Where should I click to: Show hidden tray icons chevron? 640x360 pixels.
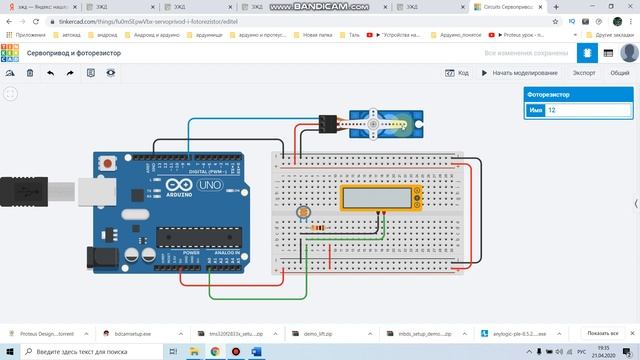(529, 351)
